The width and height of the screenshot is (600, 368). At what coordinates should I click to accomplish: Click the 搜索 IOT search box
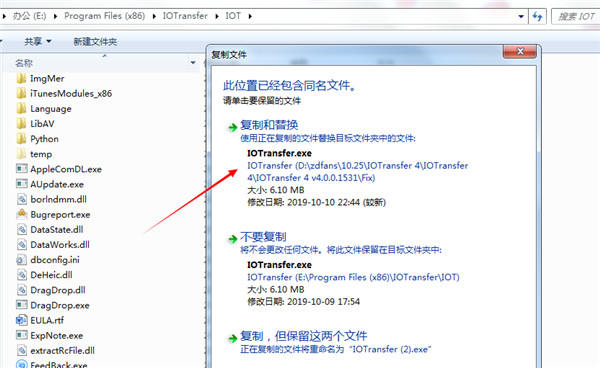pyautogui.click(x=576, y=16)
